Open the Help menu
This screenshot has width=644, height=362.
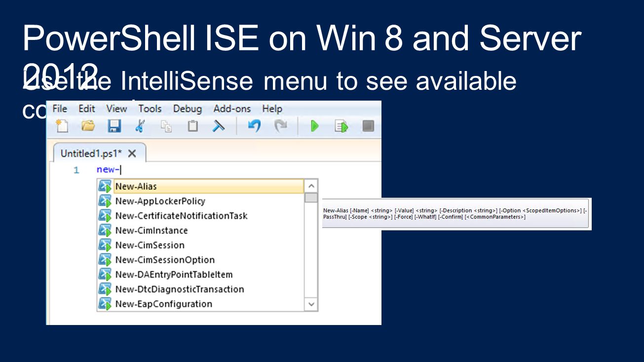coord(272,109)
